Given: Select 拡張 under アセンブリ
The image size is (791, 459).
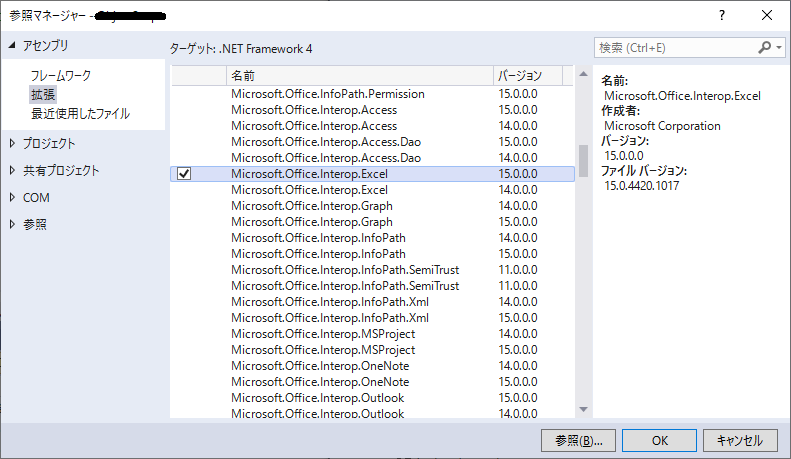Looking at the screenshot, I should (43, 94).
